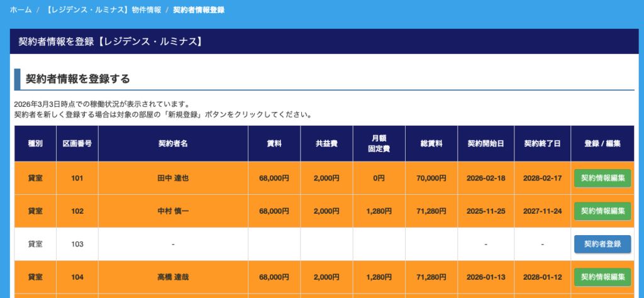Click the 賃料 column header

click(x=274, y=143)
